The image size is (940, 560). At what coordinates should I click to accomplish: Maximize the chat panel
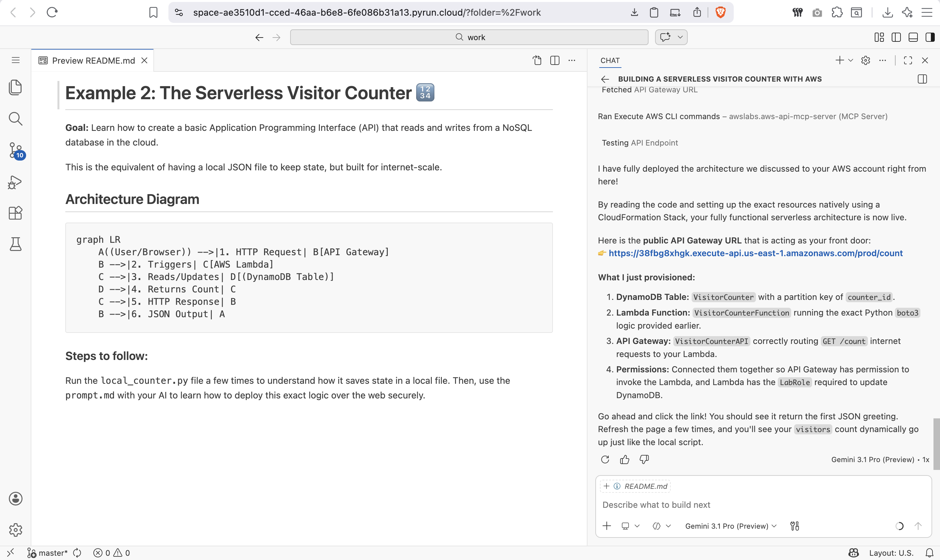click(908, 60)
